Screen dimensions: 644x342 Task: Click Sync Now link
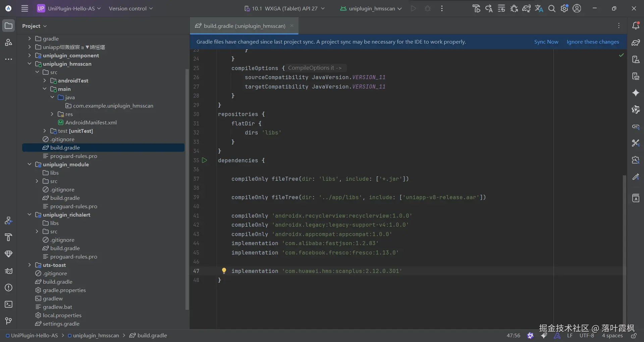[x=546, y=42]
